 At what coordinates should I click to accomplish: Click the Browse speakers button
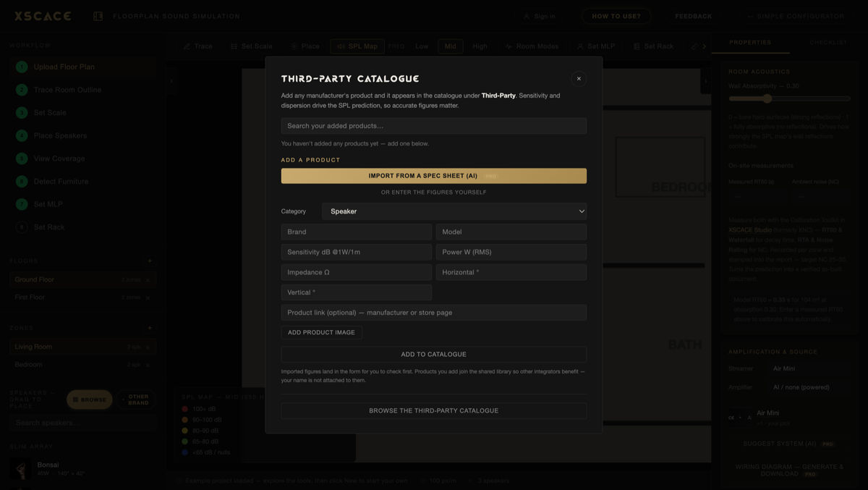point(90,400)
